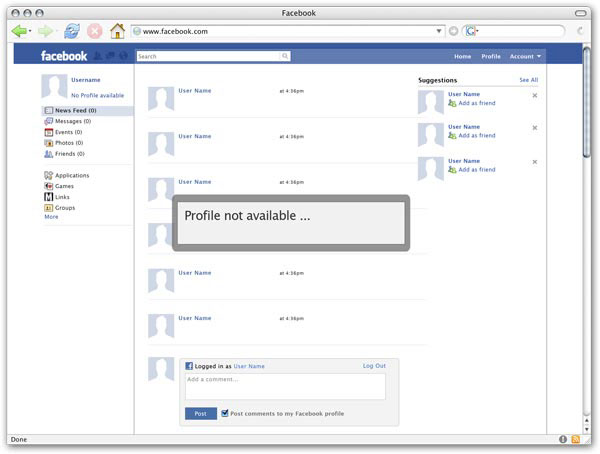The image size is (600, 454).
Task: Open the Account dropdown menu
Action: [525, 56]
